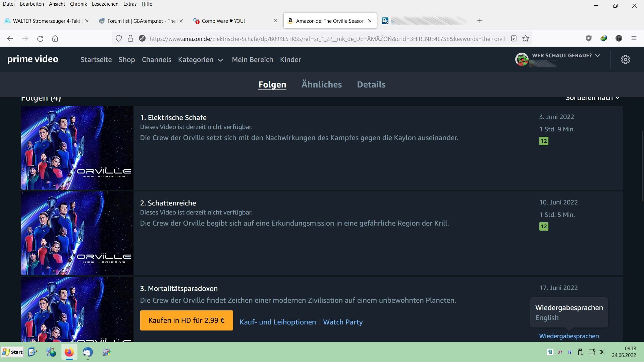Click the Elektrische Schafe episode thumbnail
The width and height of the screenshot is (644, 362).
[x=77, y=148]
